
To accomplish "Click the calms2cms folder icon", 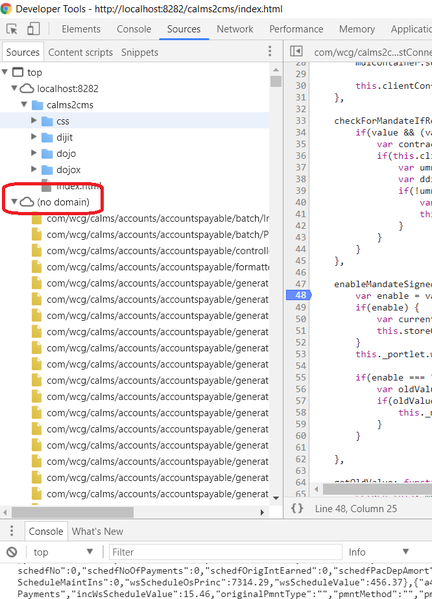I will coord(37,105).
